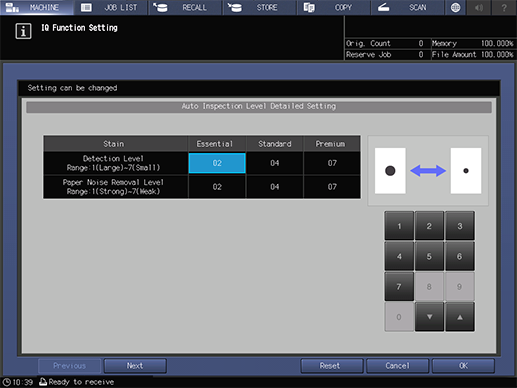Click the up arrow key on keypad
The width and height of the screenshot is (517, 388).
(460, 317)
